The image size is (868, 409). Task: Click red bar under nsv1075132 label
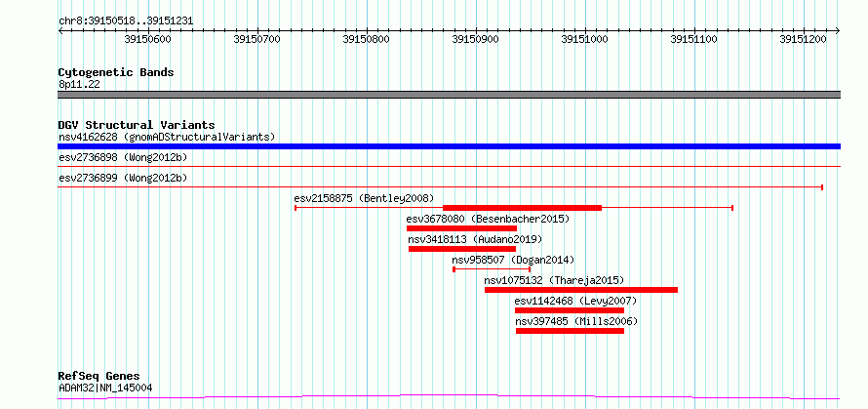(x=581, y=290)
